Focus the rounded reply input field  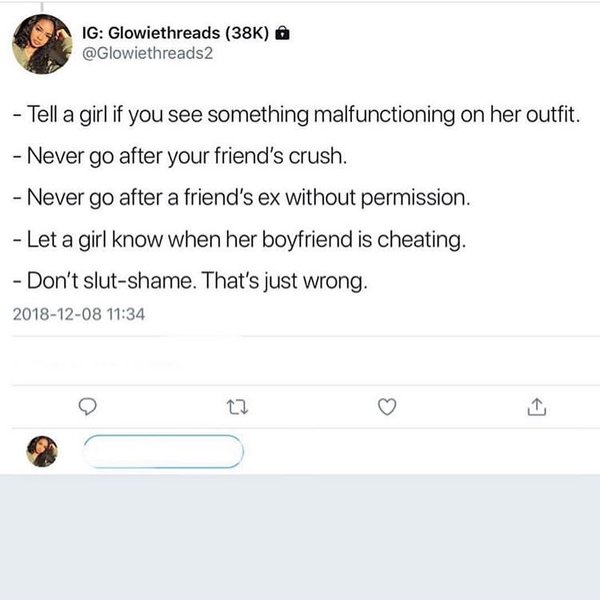[x=164, y=452]
